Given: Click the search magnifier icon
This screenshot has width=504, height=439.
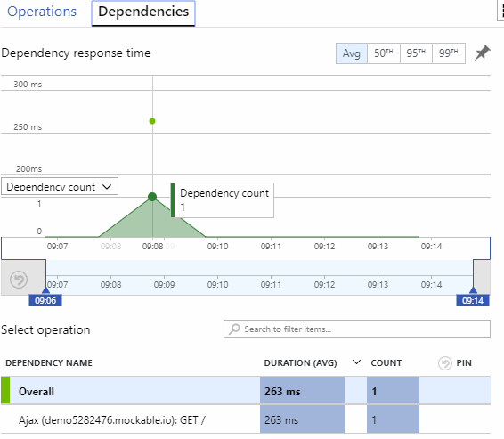Looking at the screenshot, I should click(x=234, y=329).
